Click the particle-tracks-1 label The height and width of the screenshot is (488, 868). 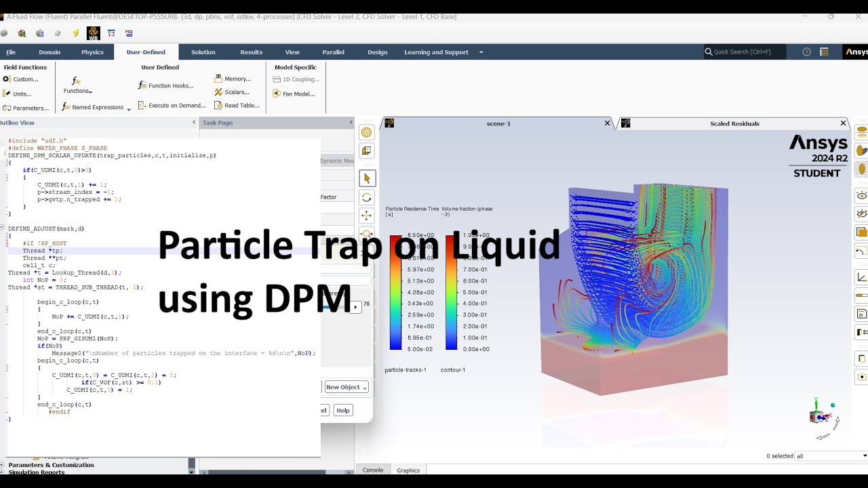406,370
